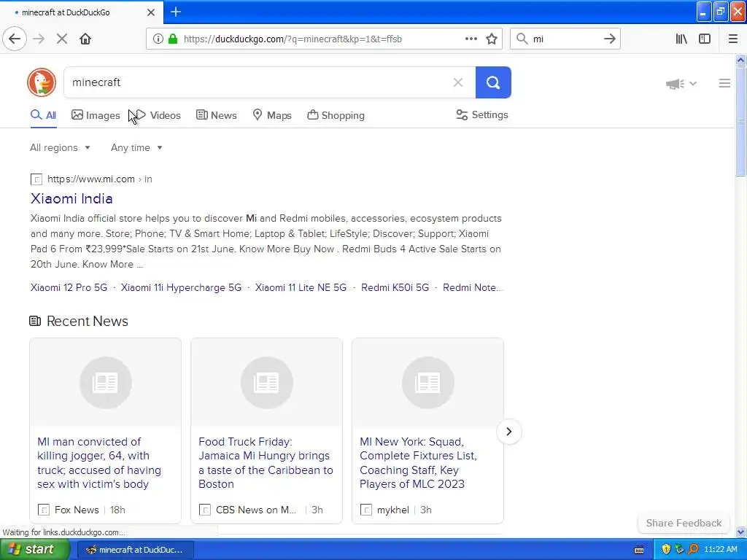Image resolution: width=747 pixels, height=560 pixels.
Task: Click the scrollbar up arrow
Action: pyautogui.click(x=740, y=60)
